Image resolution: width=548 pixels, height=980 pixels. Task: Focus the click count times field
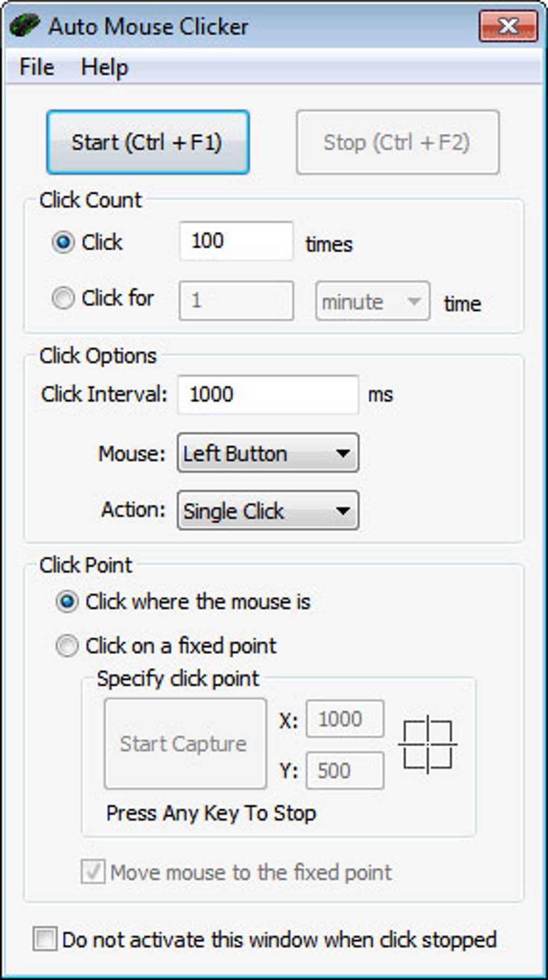(x=236, y=241)
